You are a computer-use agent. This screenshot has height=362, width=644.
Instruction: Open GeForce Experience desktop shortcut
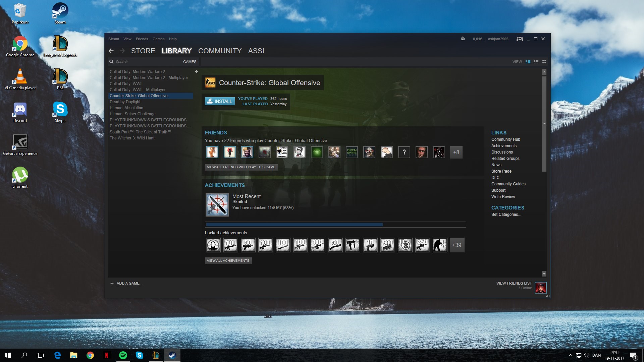pyautogui.click(x=20, y=145)
